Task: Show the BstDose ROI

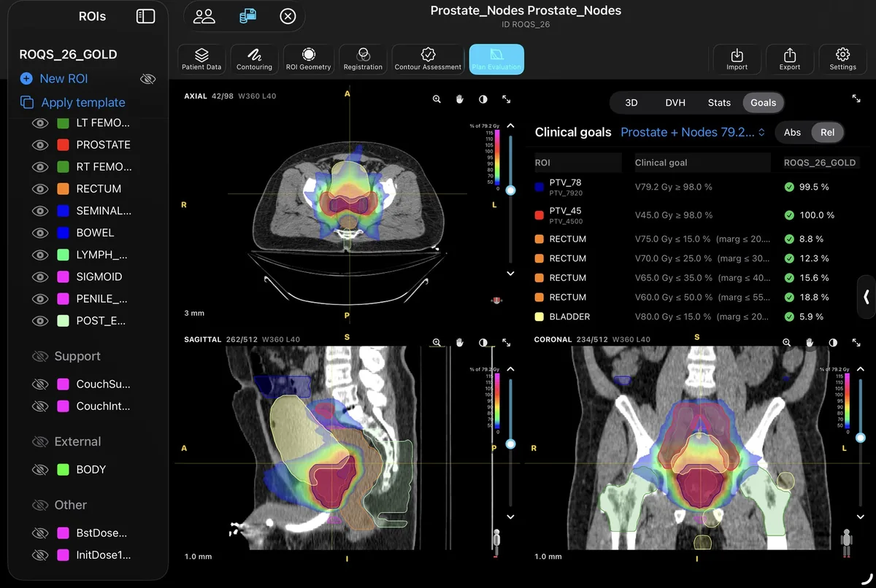Action: pyautogui.click(x=40, y=533)
